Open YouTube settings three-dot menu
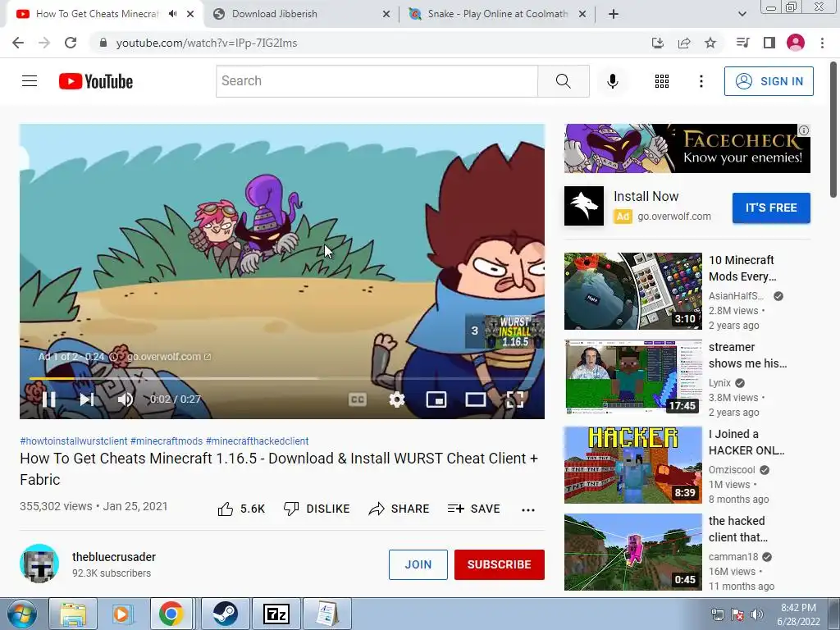The image size is (840, 630). pos(701,81)
